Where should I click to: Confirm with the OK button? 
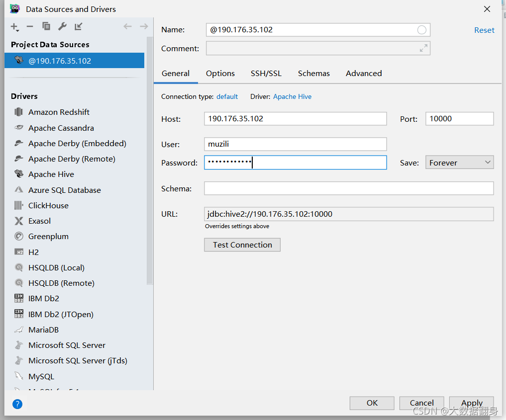click(x=372, y=403)
